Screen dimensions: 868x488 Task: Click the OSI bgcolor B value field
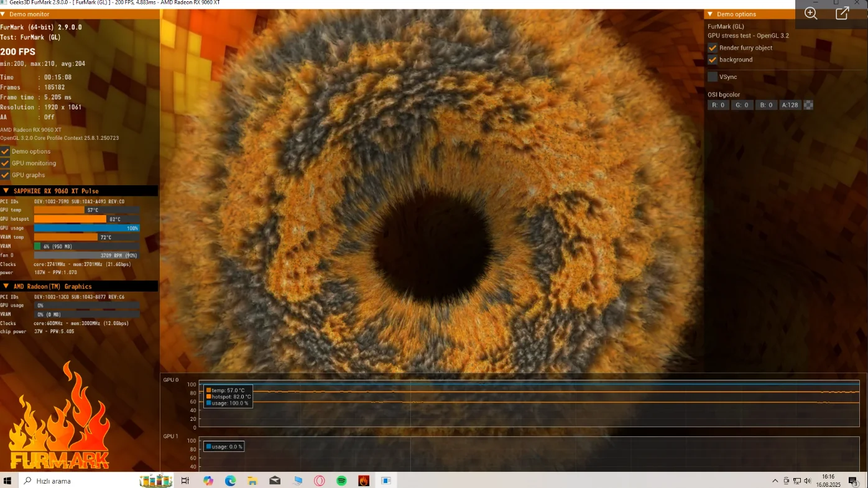pyautogui.click(x=766, y=105)
